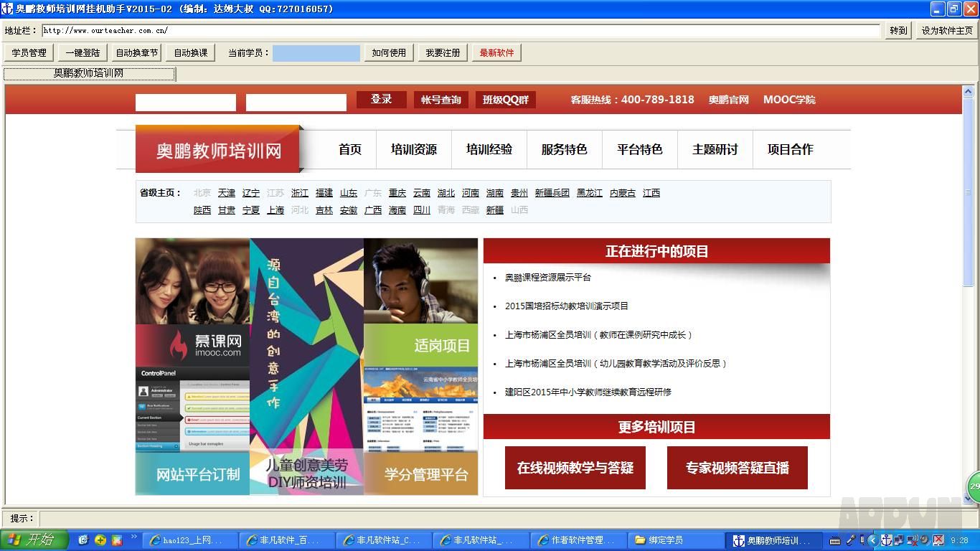980x551 pixels.
Task: Open the 平台特色 navigation item
Action: coord(640,149)
